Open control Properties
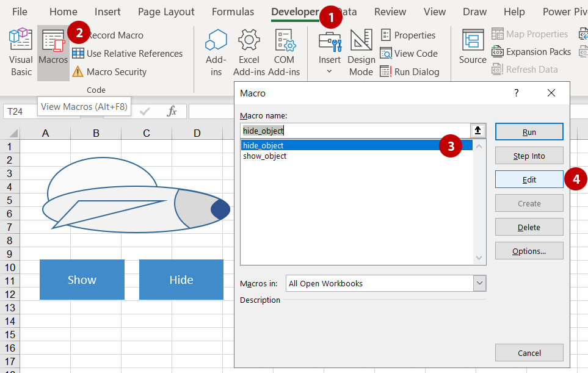588x373 pixels. point(408,35)
